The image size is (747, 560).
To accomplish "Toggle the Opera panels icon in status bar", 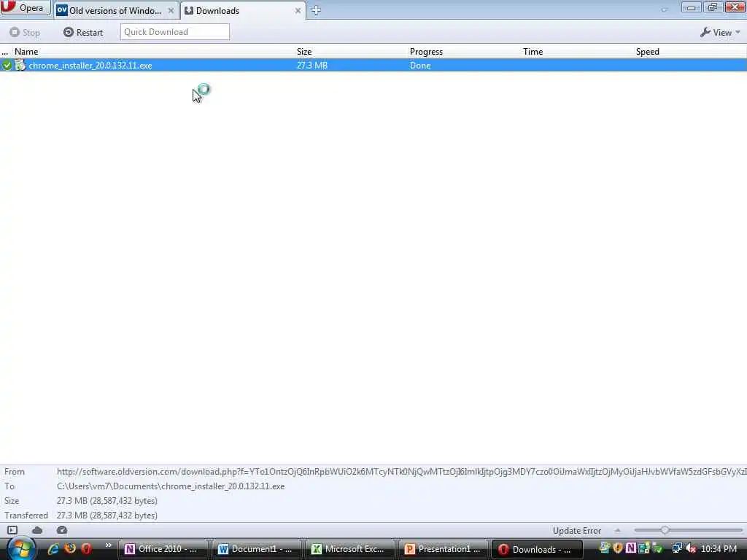I will pos(12,530).
